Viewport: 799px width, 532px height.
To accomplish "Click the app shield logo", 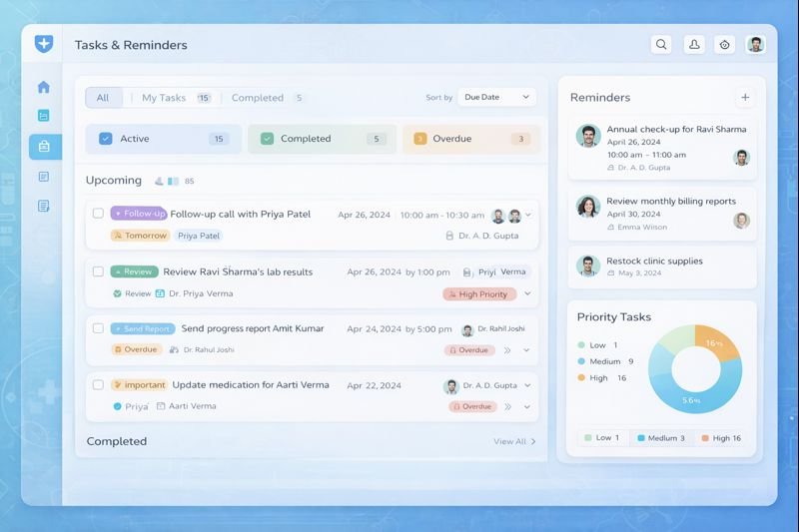I will click(x=44, y=44).
